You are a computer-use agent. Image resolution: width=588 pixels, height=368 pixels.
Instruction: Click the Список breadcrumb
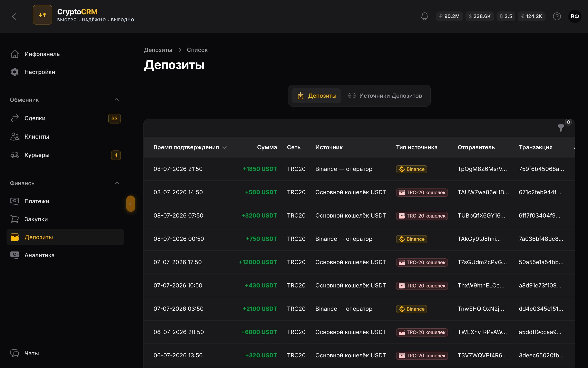(x=197, y=50)
